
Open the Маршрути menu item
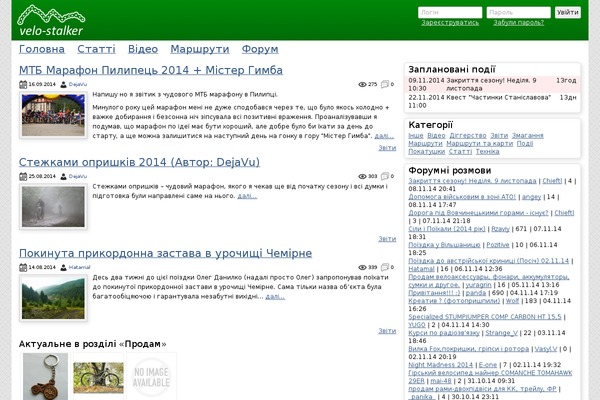(x=200, y=49)
